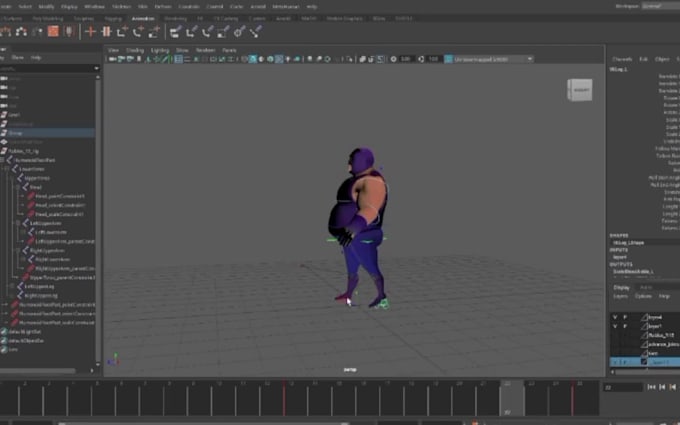Click the exposure icon next to 0.00 field
Viewport: 680px width, 425px height.
click(x=393, y=59)
